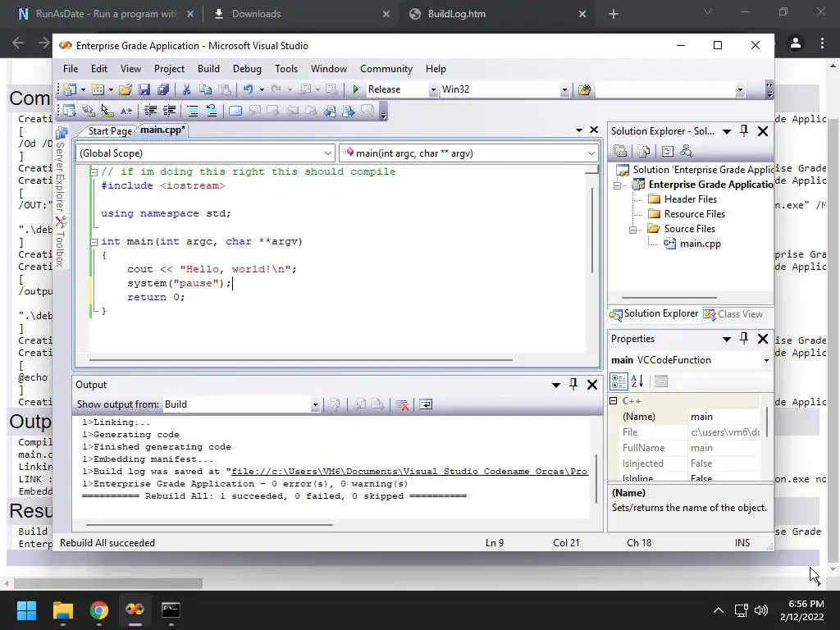
Task: Open the Undo history dropdown arrow
Action: click(x=262, y=89)
